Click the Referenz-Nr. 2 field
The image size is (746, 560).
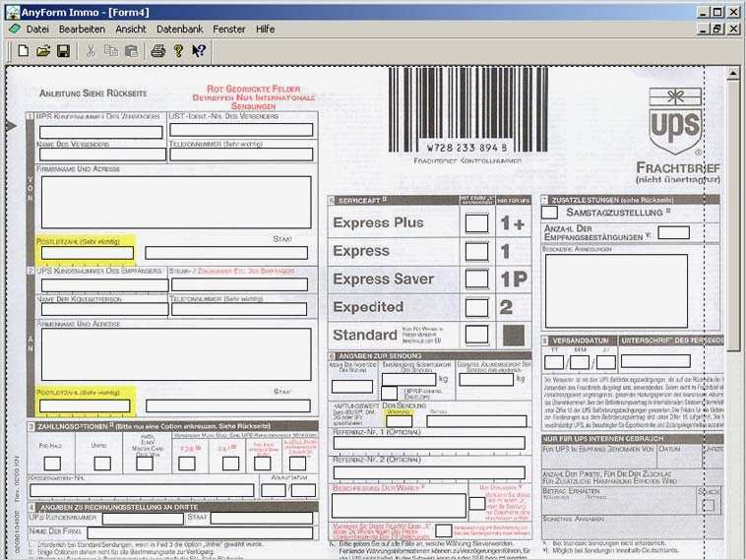(429, 472)
